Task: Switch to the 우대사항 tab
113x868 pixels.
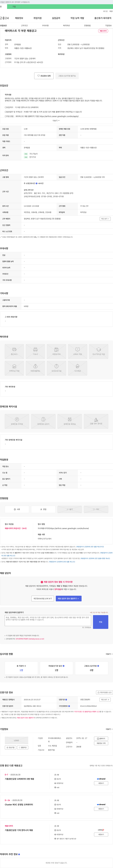Action: (45, 26)
